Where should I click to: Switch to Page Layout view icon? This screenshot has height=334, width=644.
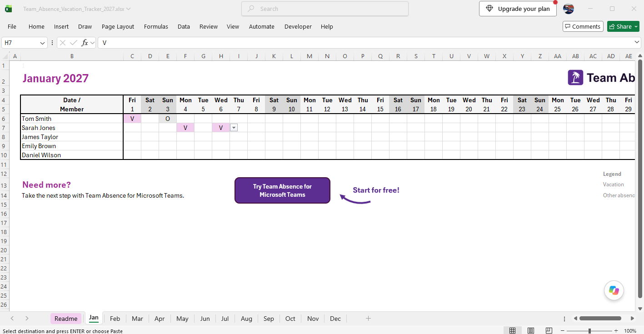[x=530, y=331]
